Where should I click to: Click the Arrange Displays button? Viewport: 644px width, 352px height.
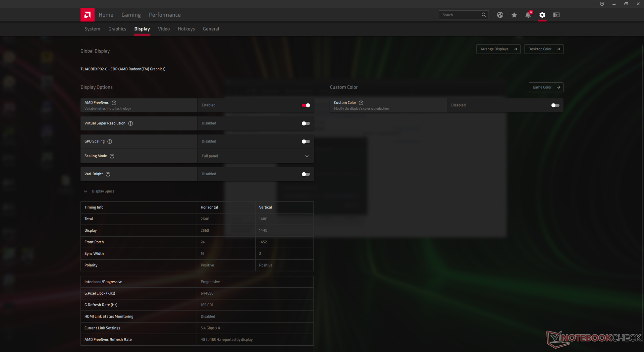point(498,49)
